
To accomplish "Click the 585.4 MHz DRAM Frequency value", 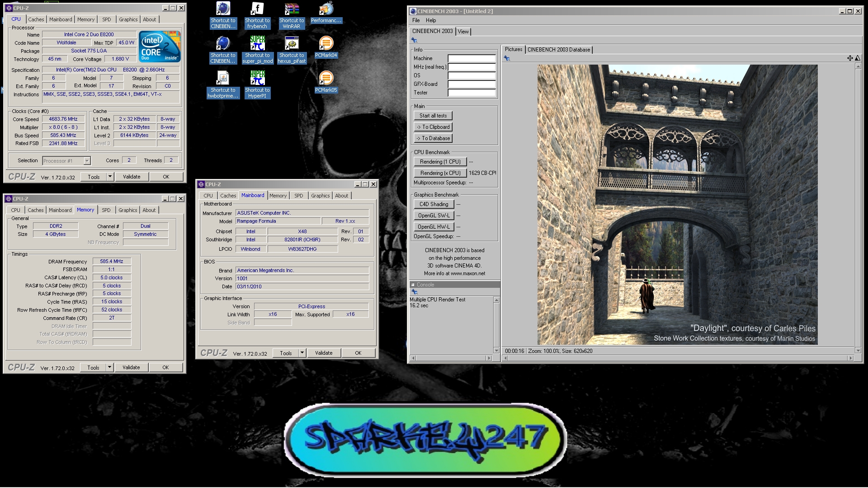I will [112, 261].
